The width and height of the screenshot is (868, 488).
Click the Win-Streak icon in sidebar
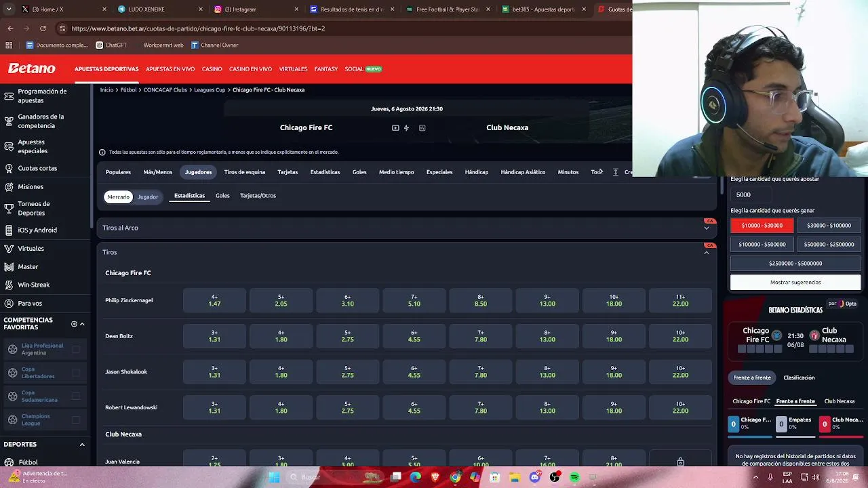[9, 285]
